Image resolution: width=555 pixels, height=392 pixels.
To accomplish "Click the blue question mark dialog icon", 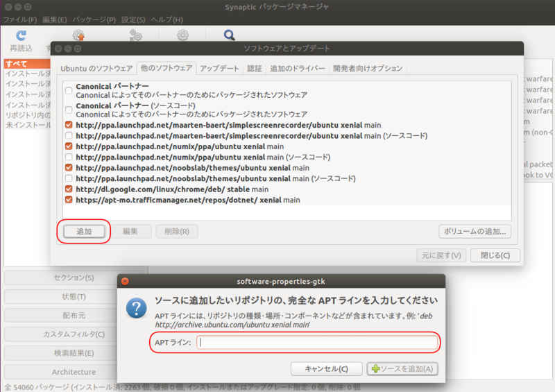I will pyautogui.click(x=136, y=308).
